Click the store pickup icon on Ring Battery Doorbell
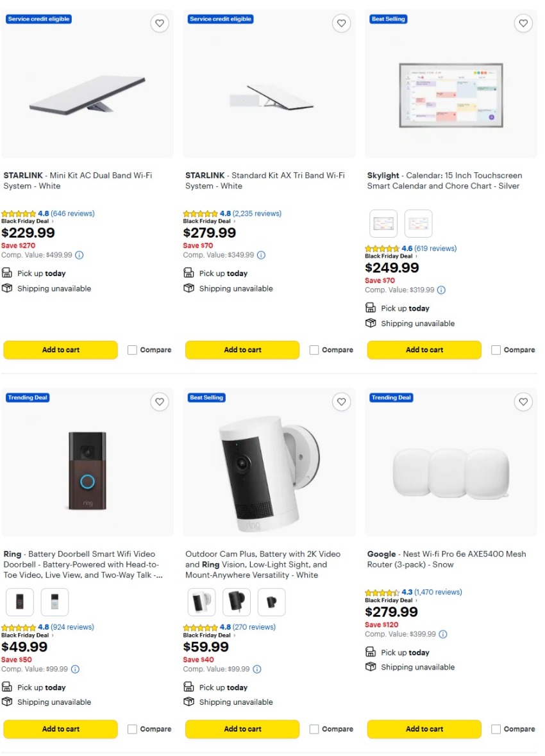Viewport: 545px width, 756px height. click(x=8, y=687)
